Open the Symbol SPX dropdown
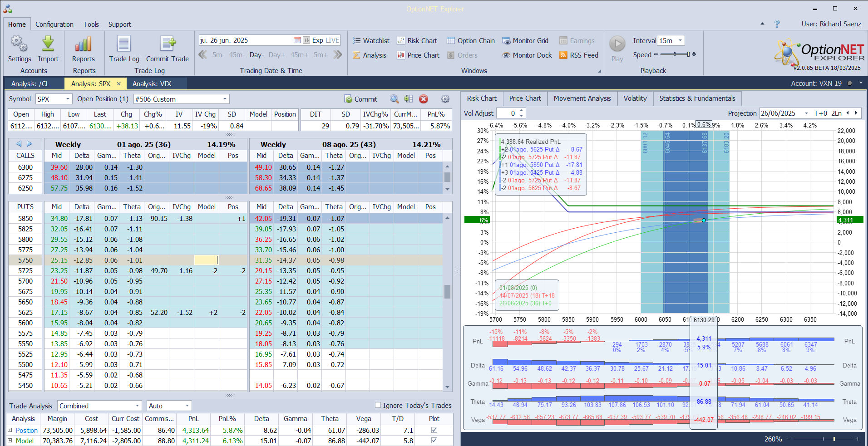The width and height of the screenshot is (868, 446). click(x=68, y=99)
